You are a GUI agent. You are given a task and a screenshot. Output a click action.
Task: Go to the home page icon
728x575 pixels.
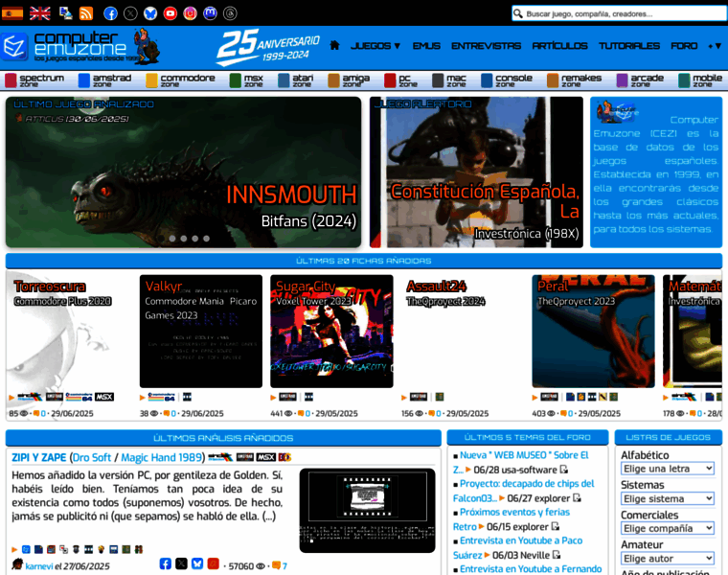coord(334,45)
